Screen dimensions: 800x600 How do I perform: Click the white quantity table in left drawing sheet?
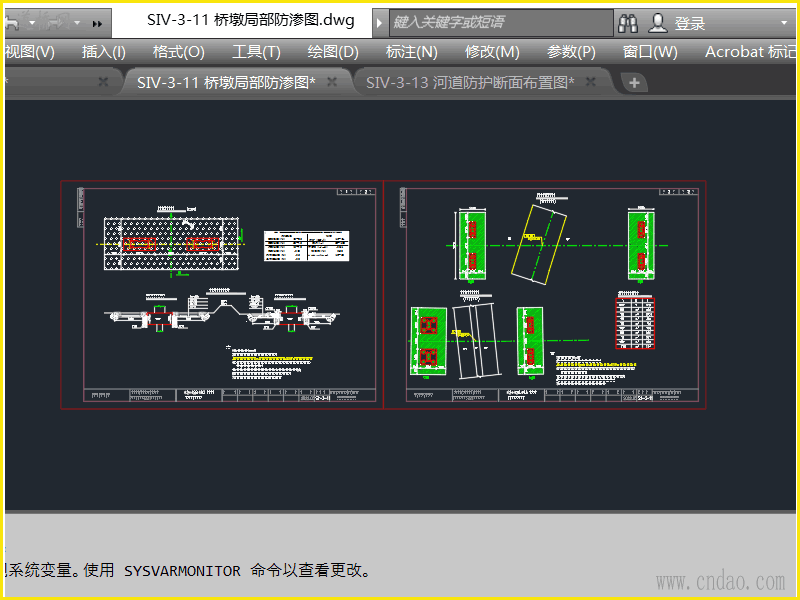306,246
